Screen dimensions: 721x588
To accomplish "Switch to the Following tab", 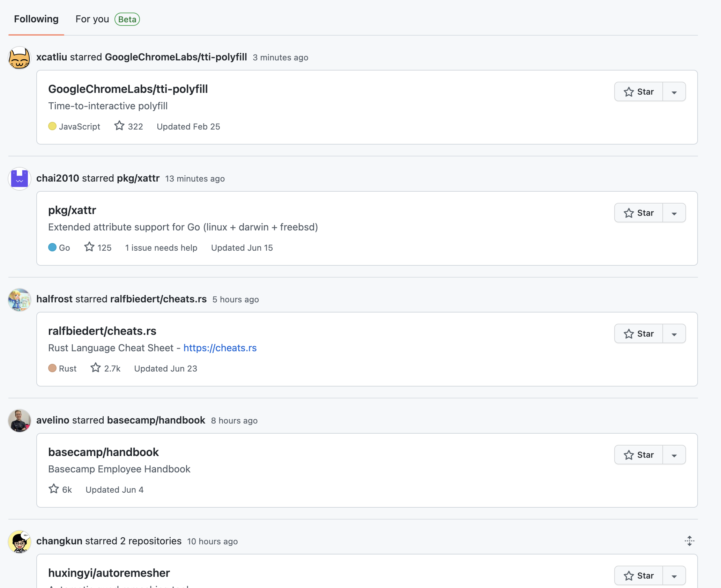I will point(36,19).
